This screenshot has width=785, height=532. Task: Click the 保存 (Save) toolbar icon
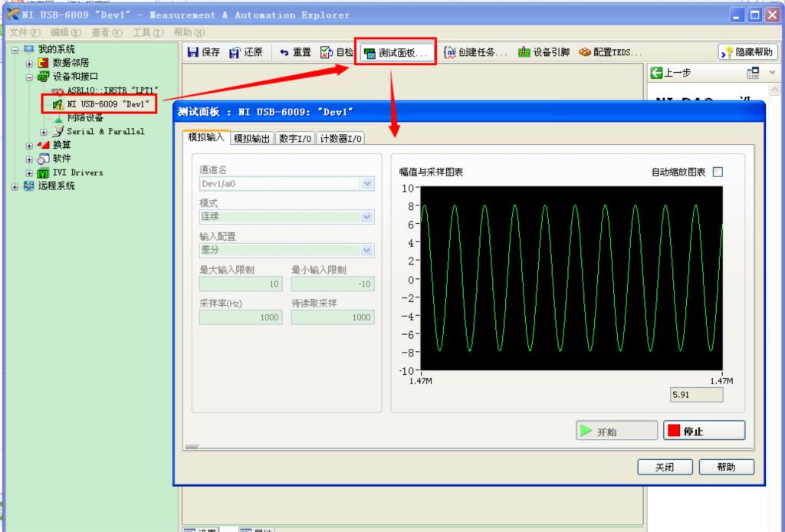click(x=204, y=52)
